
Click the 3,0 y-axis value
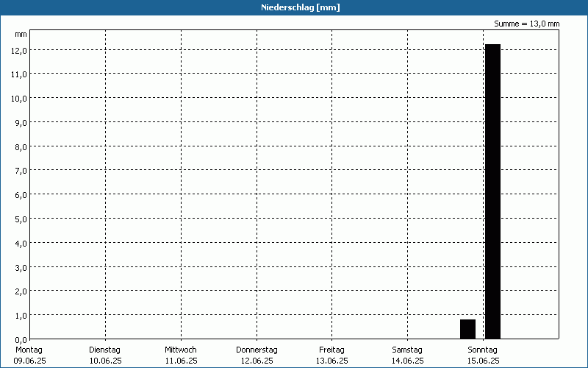(21, 268)
